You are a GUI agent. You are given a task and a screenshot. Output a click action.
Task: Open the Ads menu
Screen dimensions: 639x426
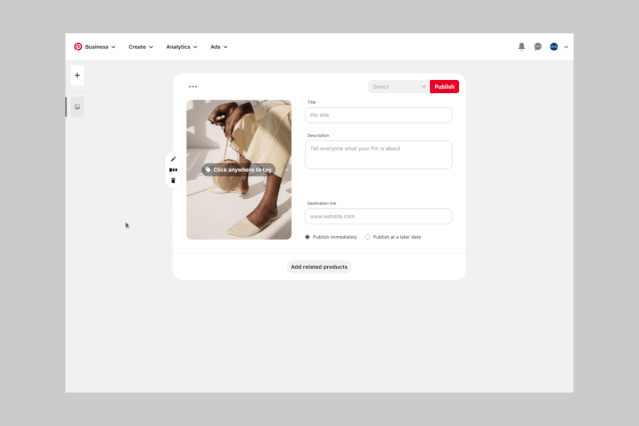point(219,47)
